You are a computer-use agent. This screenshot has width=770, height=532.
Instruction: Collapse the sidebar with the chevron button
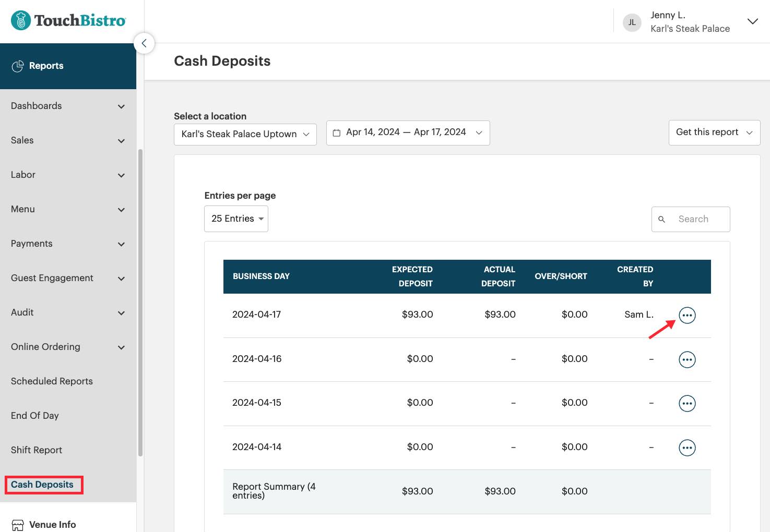click(144, 43)
